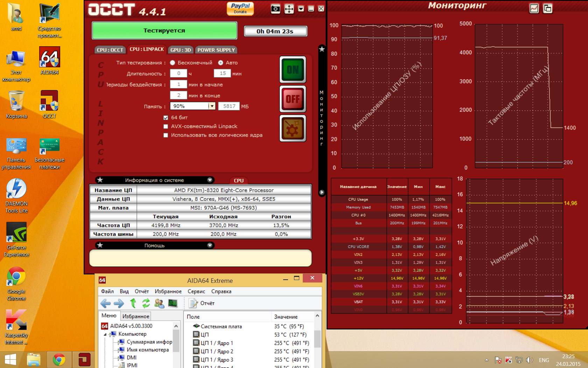This screenshot has width=588, height=368.
Task: Open the 'Справка' menu in AIDA64
Action: coord(221,292)
